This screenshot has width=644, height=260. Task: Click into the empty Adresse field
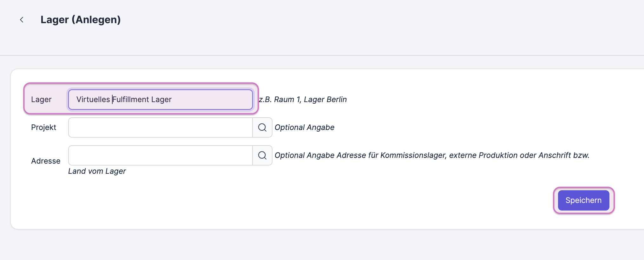click(x=161, y=155)
